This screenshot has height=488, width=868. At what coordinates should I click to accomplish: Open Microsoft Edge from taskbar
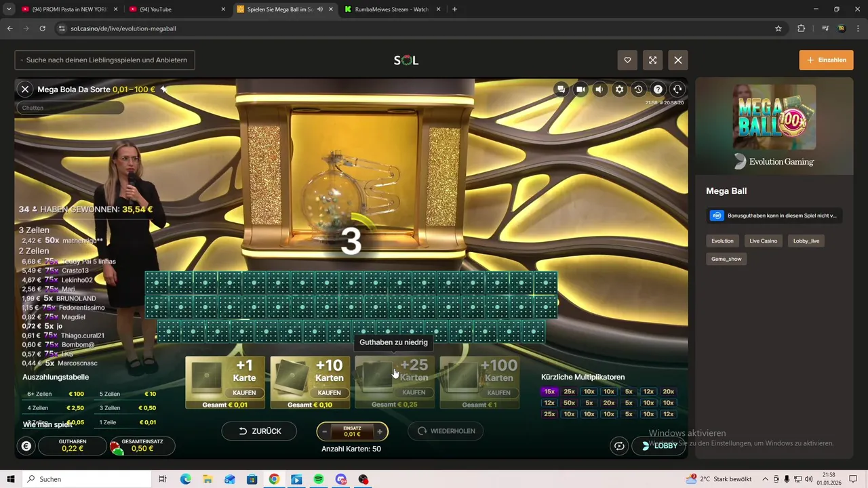point(186,479)
